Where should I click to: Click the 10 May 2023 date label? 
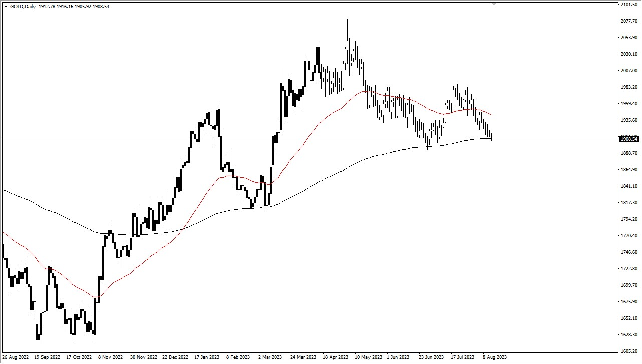click(368, 357)
